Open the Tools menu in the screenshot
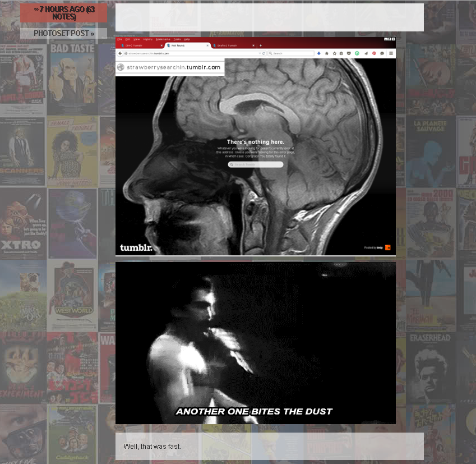Image resolution: width=476 pixels, height=464 pixels. coord(177,39)
